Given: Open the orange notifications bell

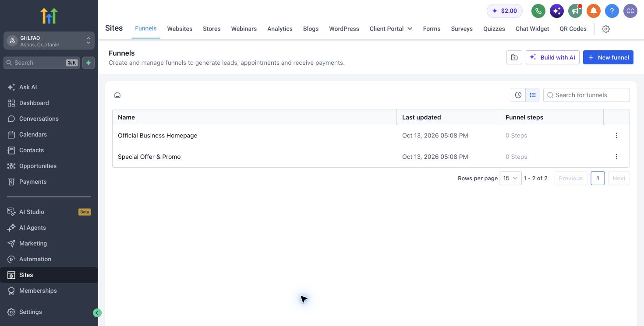Looking at the screenshot, I should pyautogui.click(x=594, y=11).
